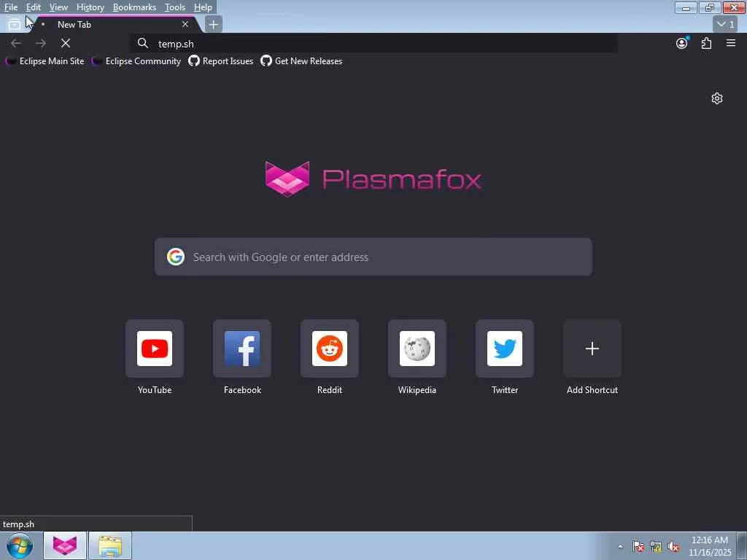Close the New Tab tab
The image size is (747, 560).
coord(185,24)
